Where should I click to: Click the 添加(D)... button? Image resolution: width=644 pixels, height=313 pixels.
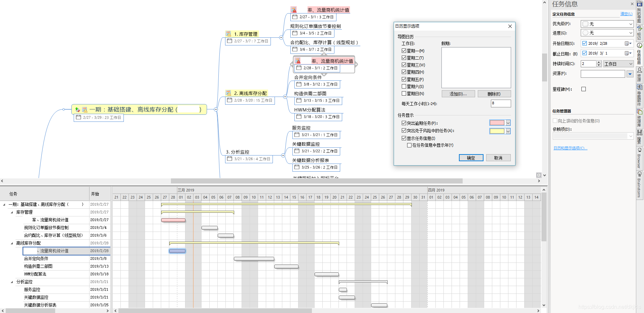coord(458,94)
